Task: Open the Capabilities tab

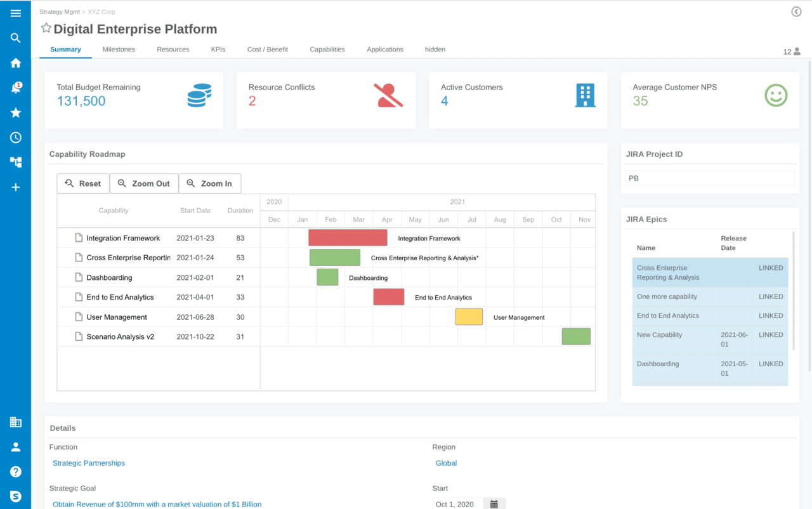Action: (327, 50)
